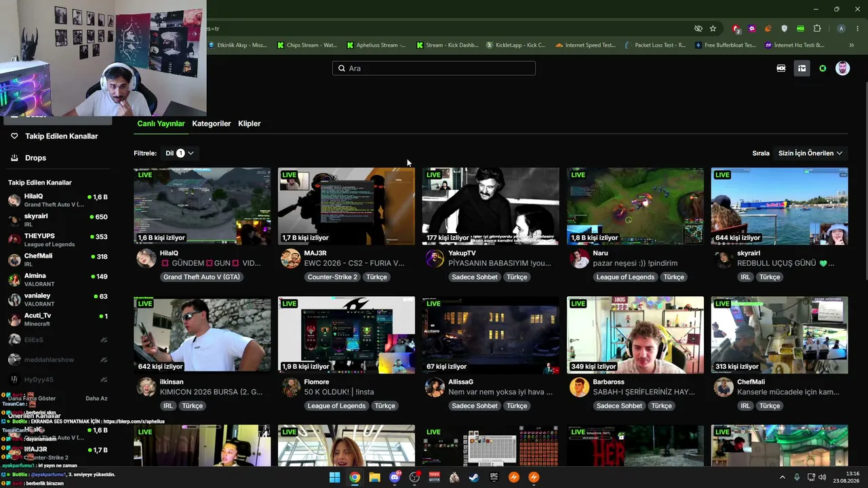Click the shield extension icon in Chrome

(x=785, y=28)
